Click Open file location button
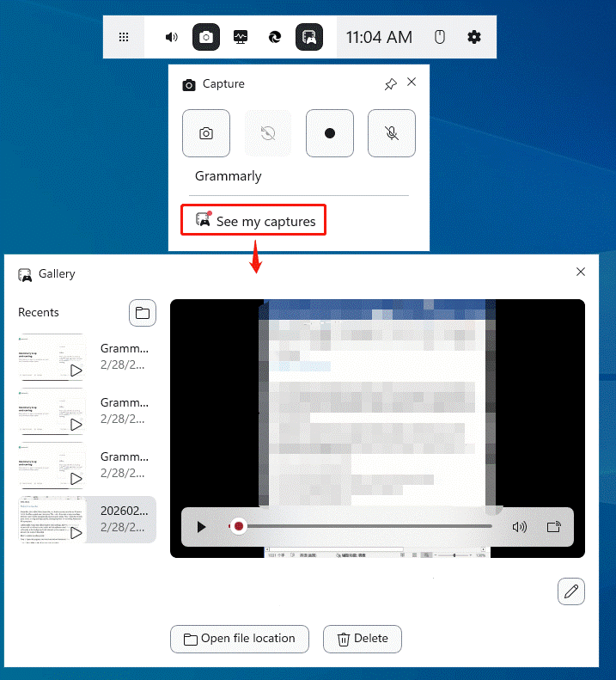This screenshot has height=680, width=616. point(240,639)
